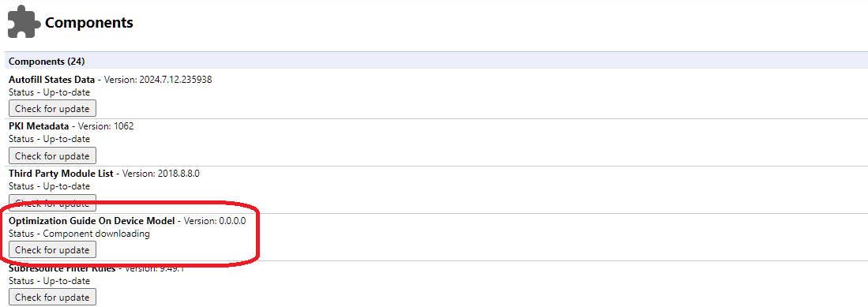Check for update on Autofill States Data
Viewport: 868px width, 307px height.
click(53, 108)
